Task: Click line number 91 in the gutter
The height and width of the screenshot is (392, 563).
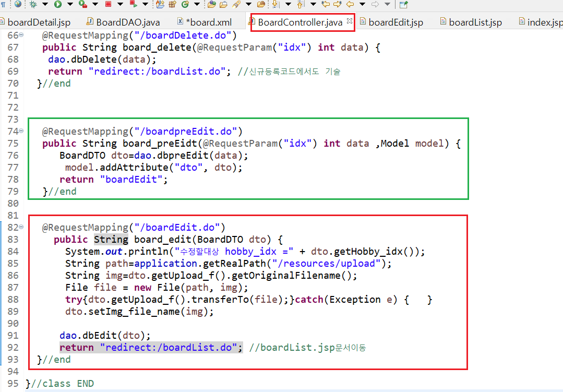Action: point(13,335)
